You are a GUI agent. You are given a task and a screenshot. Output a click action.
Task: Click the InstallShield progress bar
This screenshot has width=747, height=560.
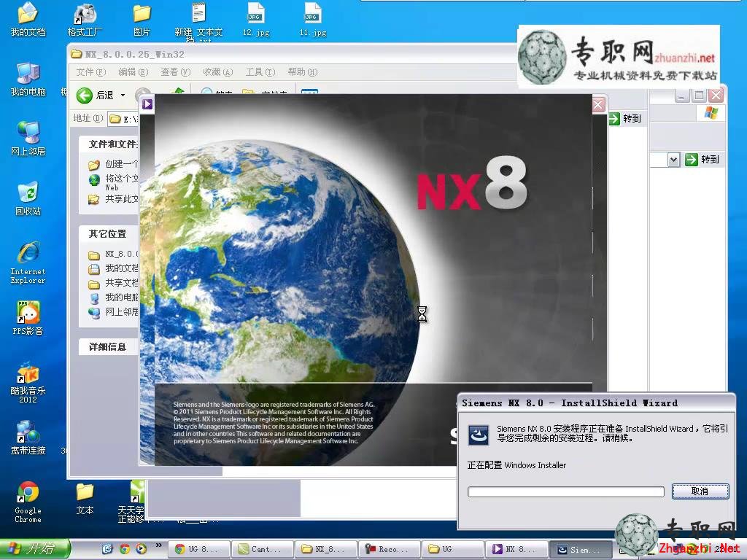[565, 491]
